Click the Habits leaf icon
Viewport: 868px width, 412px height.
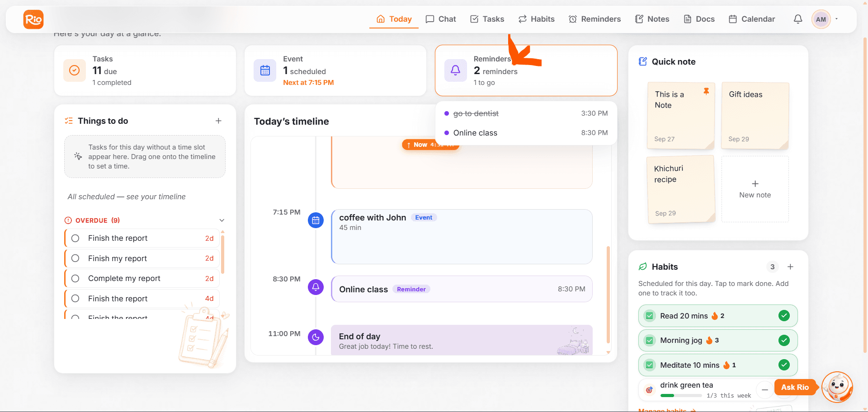click(642, 267)
